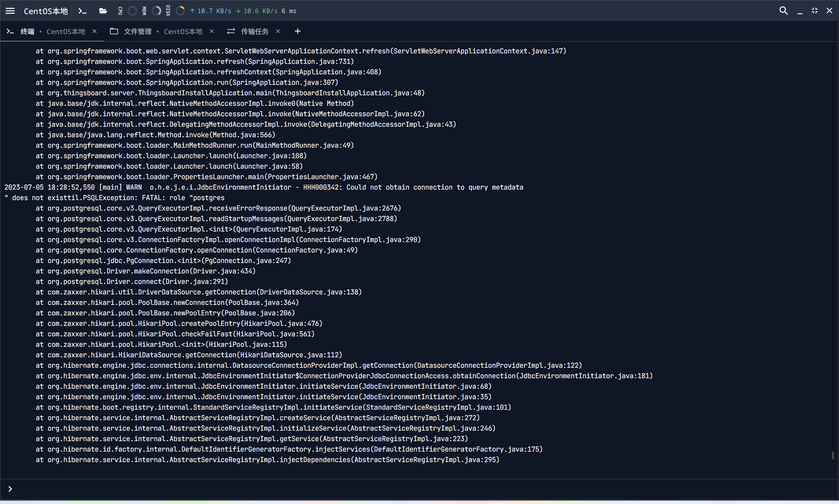Open the 传输任务 tab

click(x=255, y=31)
